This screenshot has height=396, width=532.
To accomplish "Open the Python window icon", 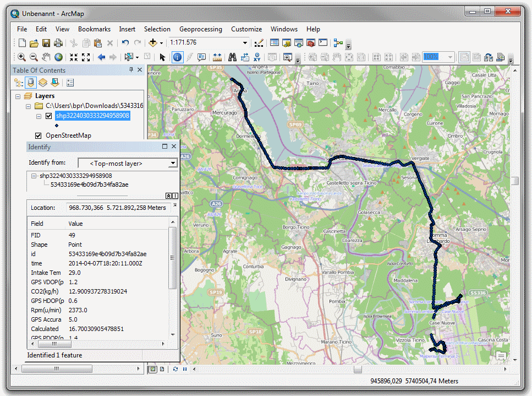I will (x=323, y=43).
